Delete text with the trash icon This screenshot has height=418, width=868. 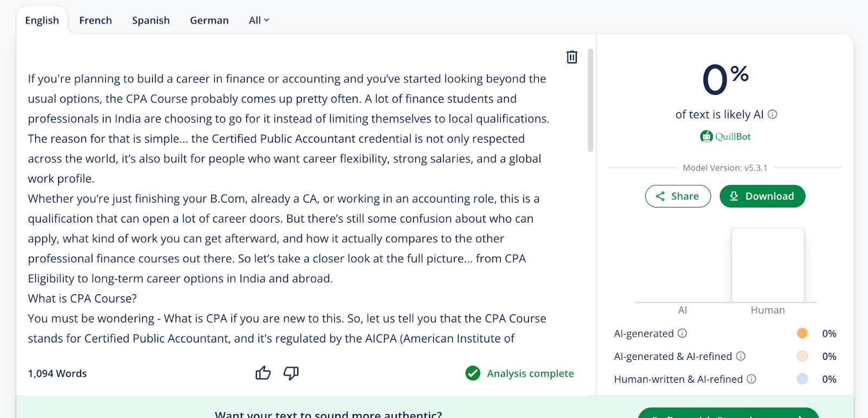pos(572,57)
